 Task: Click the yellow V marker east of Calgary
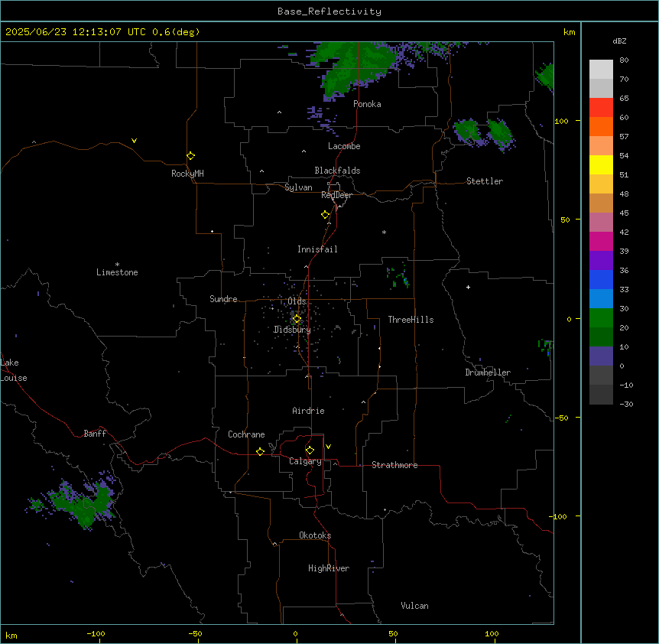point(328,447)
